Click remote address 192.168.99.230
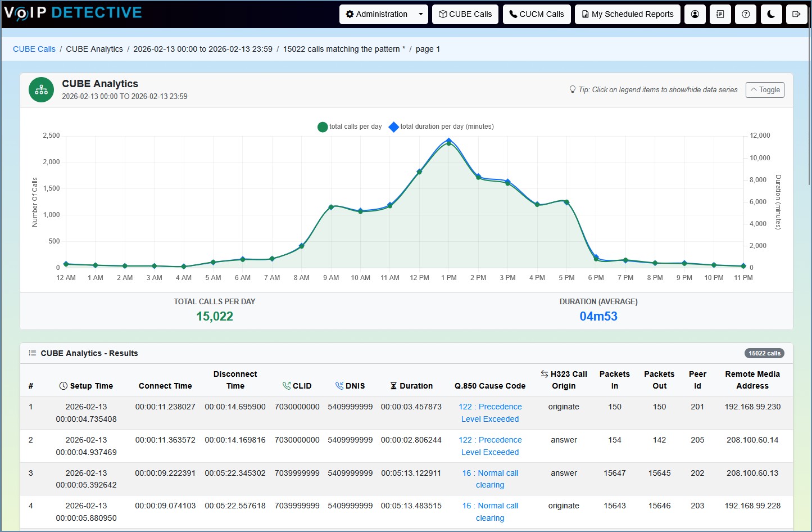 pyautogui.click(x=752, y=407)
